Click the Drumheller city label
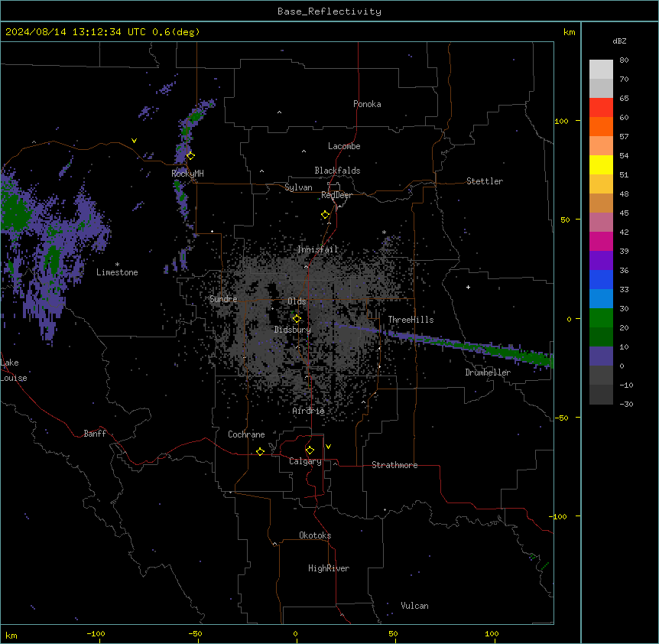The height and width of the screenshot is (644, 659). click(x=488, y=372)
